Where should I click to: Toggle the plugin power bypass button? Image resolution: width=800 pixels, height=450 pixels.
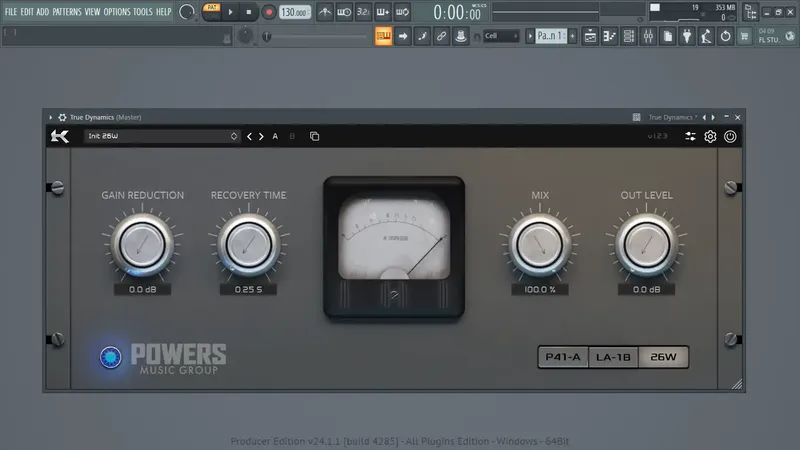tap(730, 136)
